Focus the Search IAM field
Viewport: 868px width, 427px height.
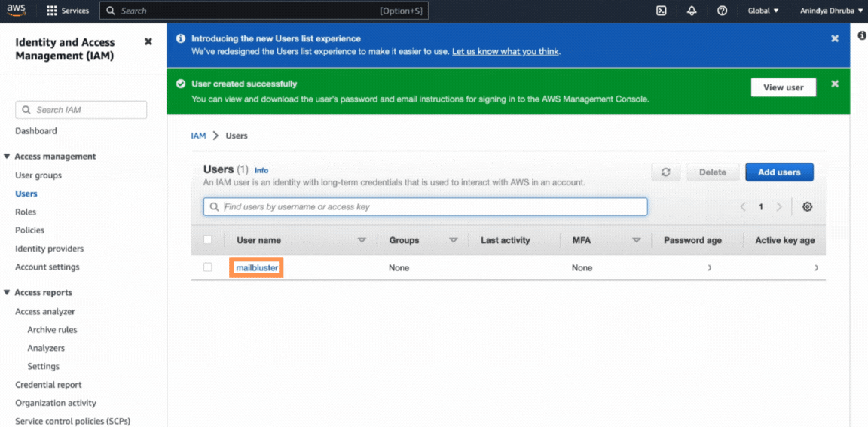(81, 110)
